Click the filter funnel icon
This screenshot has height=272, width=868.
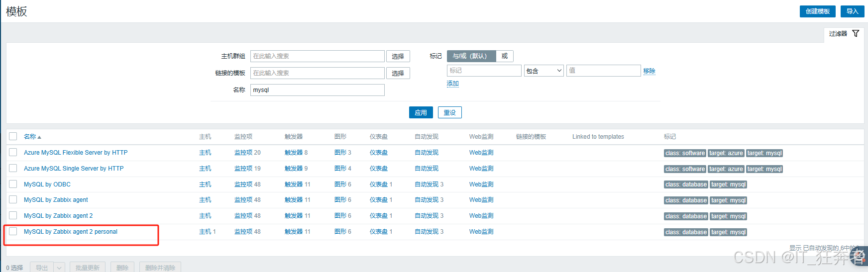856,33
